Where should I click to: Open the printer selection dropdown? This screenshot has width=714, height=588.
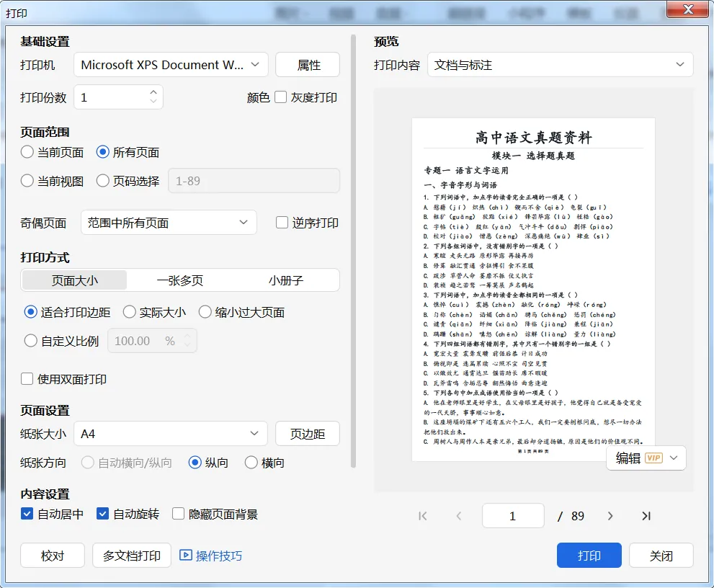(171, 65)
